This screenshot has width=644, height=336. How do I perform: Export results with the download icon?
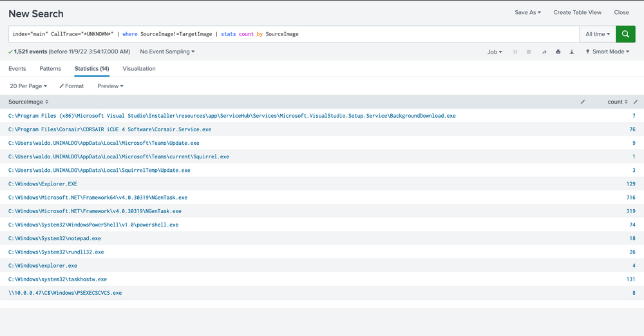point(572,51)
